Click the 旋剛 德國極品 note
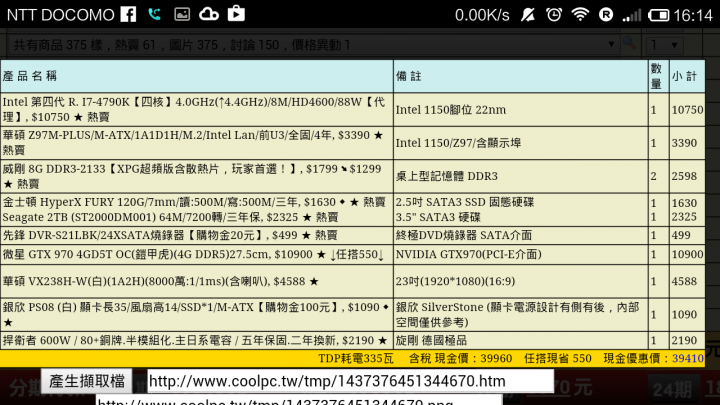 click(x=431, y=340)
